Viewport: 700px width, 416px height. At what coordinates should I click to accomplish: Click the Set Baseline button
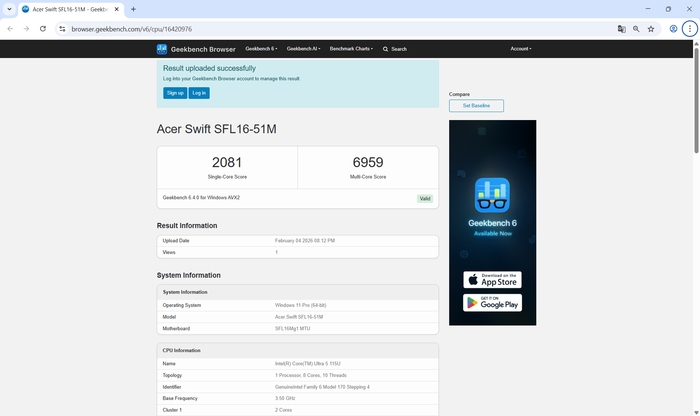pyautogui.click(x=476, y=106)
